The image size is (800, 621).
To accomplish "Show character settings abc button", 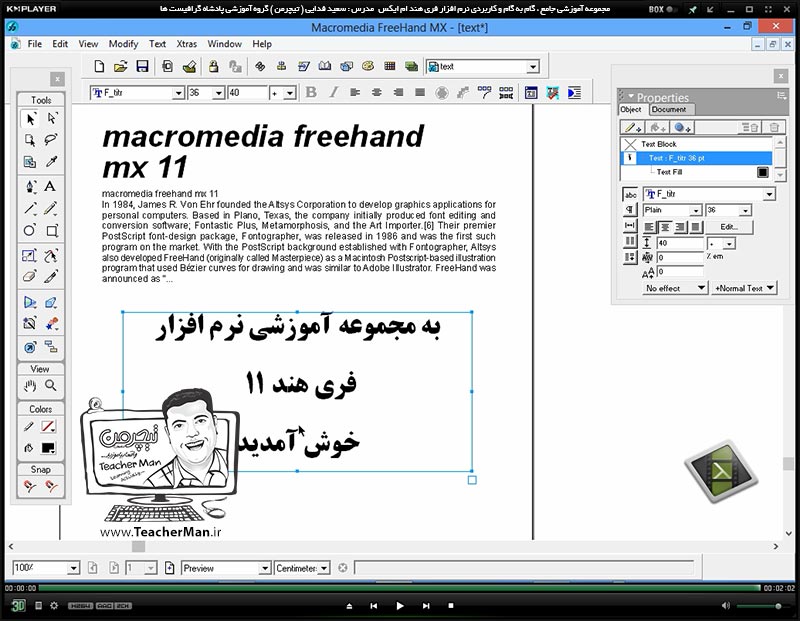I will point(630,194).
